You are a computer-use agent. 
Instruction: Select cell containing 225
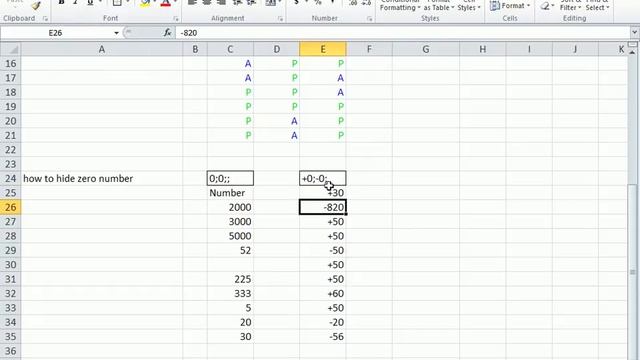[230, 279]
